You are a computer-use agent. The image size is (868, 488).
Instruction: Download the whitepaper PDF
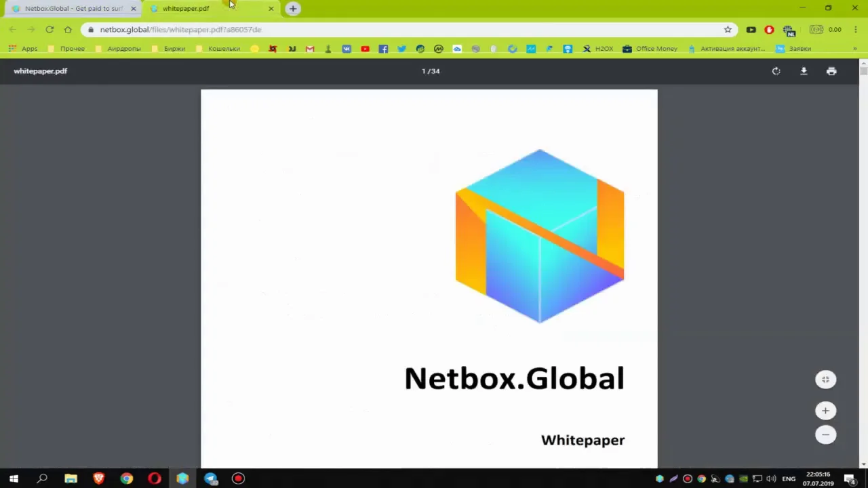pos(804,71)
